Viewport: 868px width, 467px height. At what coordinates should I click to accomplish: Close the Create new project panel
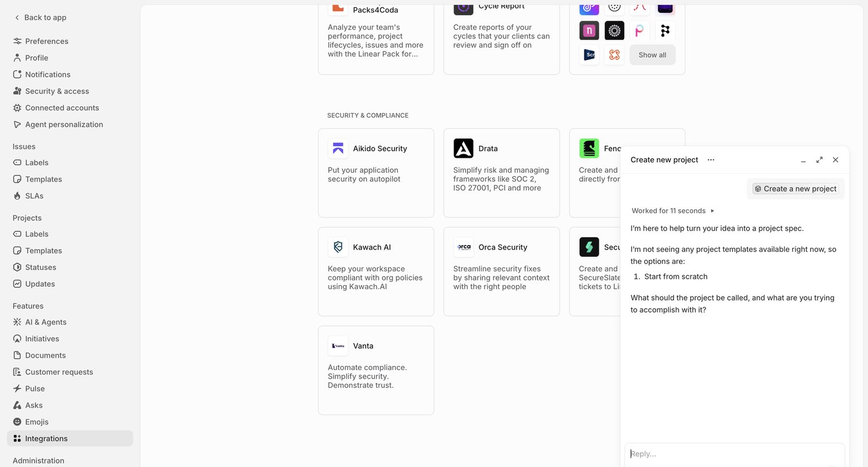tap(835, 160)
